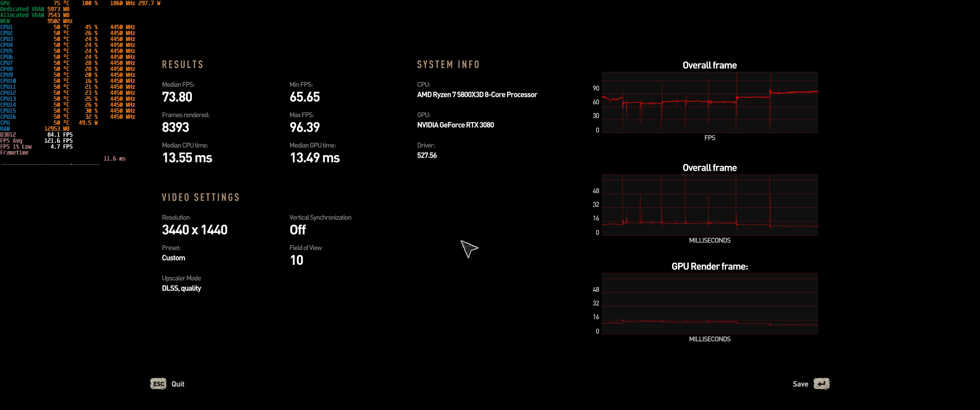The width and height of the screenshot is (980, 410).
Task: Click the Median CPU time value
Action: pos(187,158)
